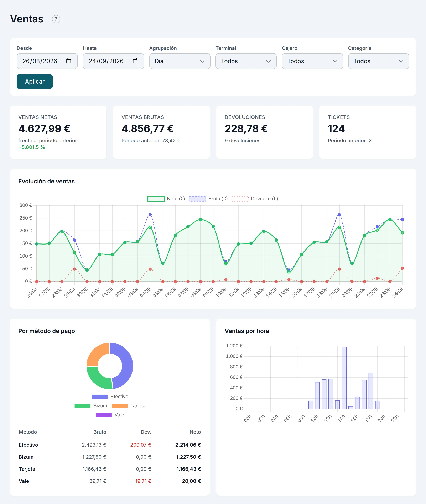
Task: Open the help question mark icon beside Ventas
Action: [56, 19]
